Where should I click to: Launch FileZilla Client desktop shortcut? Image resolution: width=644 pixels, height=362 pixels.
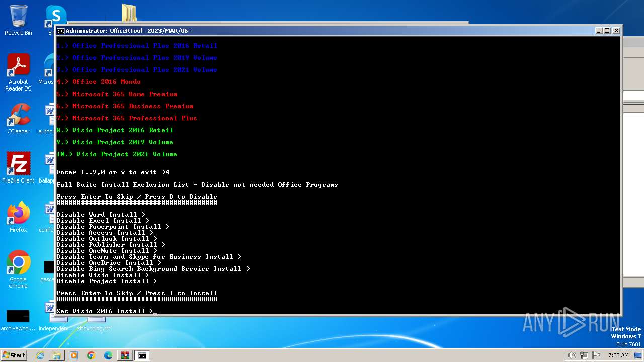click(x=18, y=167)
